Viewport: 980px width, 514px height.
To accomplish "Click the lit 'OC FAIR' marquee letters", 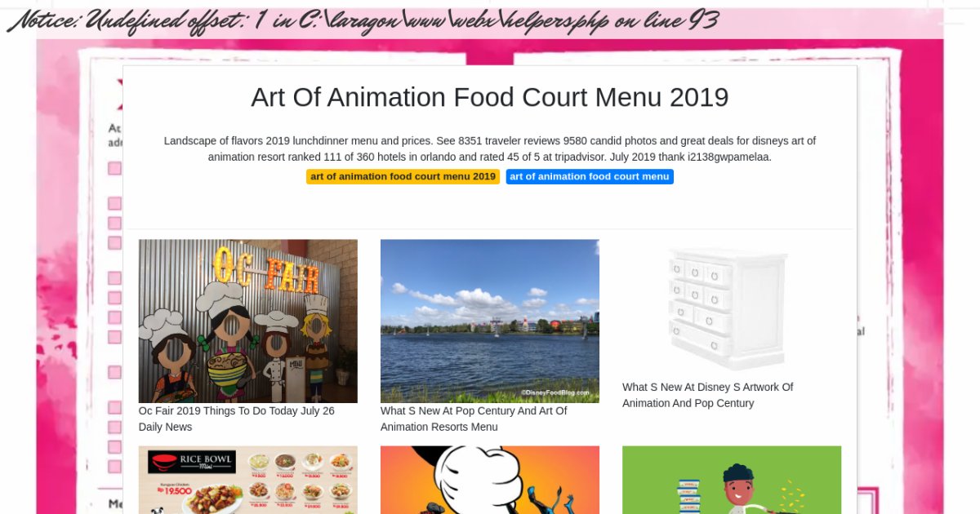I will tap(267, 273).
